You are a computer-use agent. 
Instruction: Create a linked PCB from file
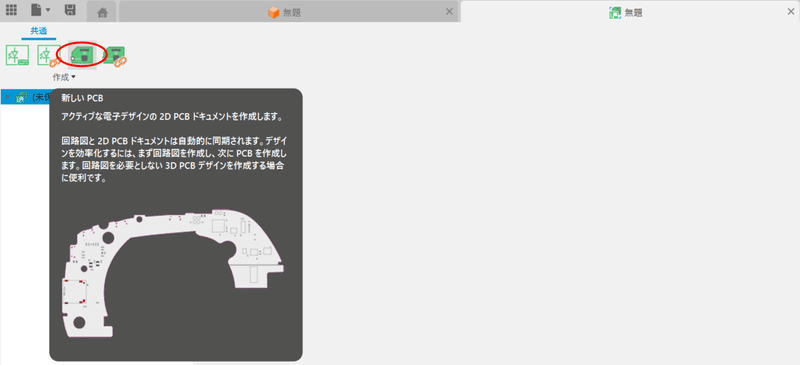click(114, 56)
